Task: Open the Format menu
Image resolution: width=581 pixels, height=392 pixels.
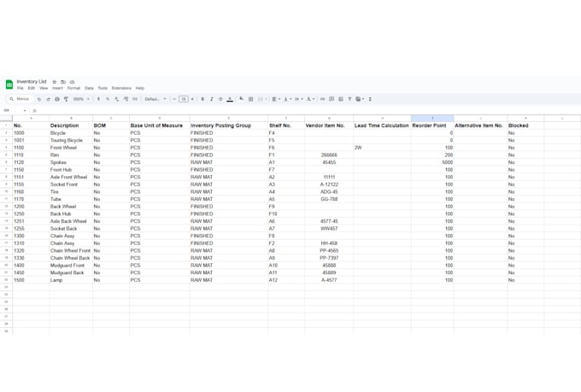Action: 73,88
